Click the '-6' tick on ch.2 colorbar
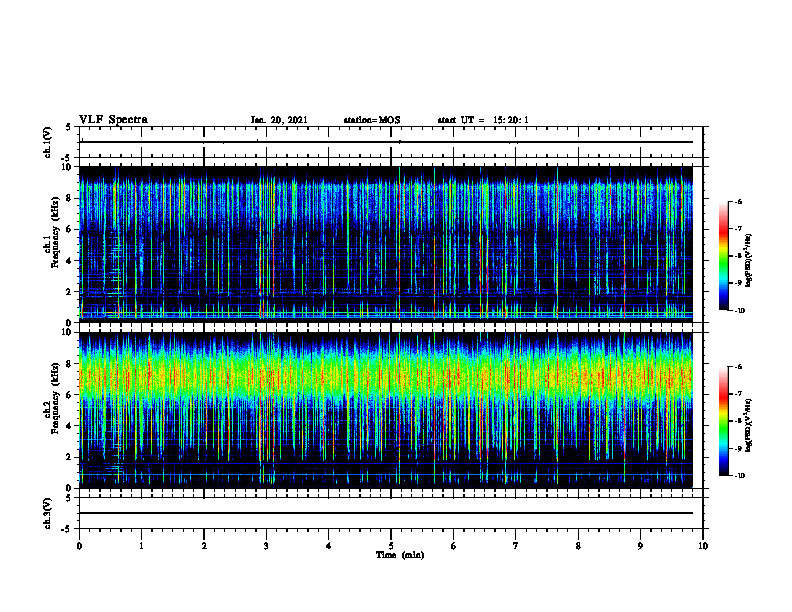792x612 pixels. [738, 367]
